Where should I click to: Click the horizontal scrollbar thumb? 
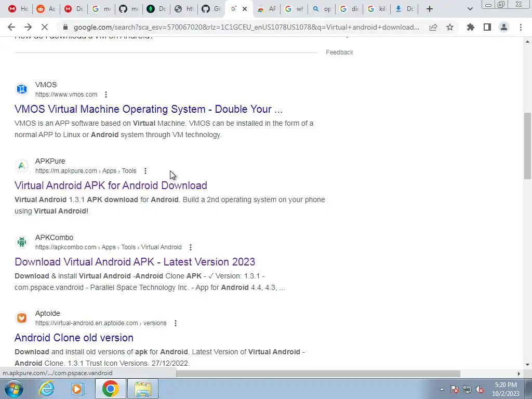pos(318,374)
